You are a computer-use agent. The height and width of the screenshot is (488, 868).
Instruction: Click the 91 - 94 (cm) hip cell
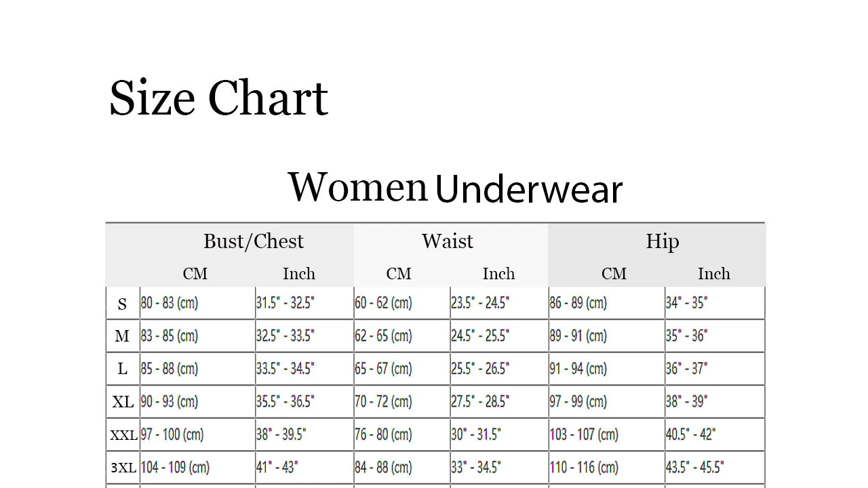[577, 369]
